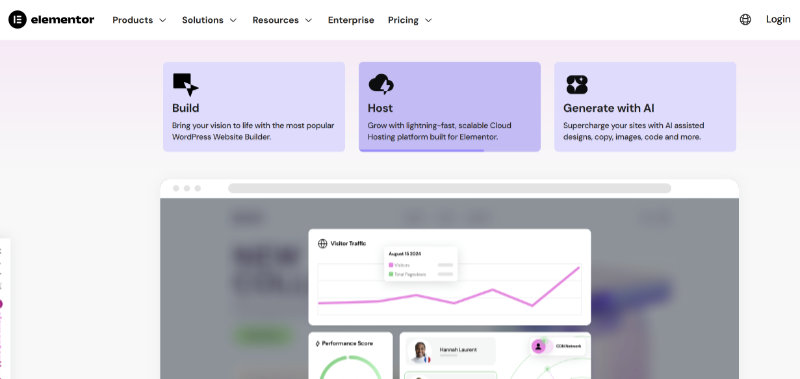
Task: Click the green Total Pageviews legend swatch
Action: pyautogui.click(x=391, y=274)
